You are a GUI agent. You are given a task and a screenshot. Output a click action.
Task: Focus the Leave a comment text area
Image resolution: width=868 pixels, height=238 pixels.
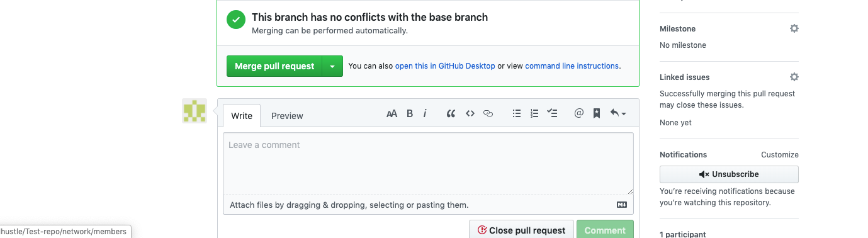pos(428,163)
